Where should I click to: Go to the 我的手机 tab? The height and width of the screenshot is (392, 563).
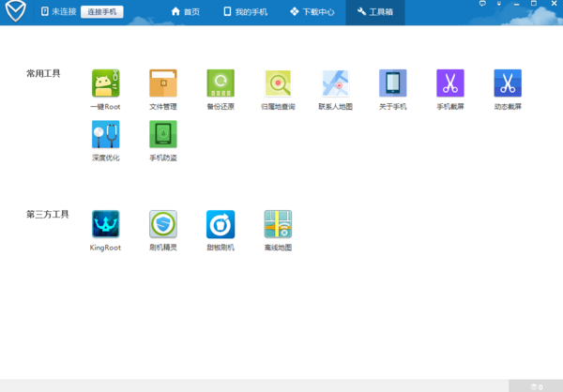[245, 12]
